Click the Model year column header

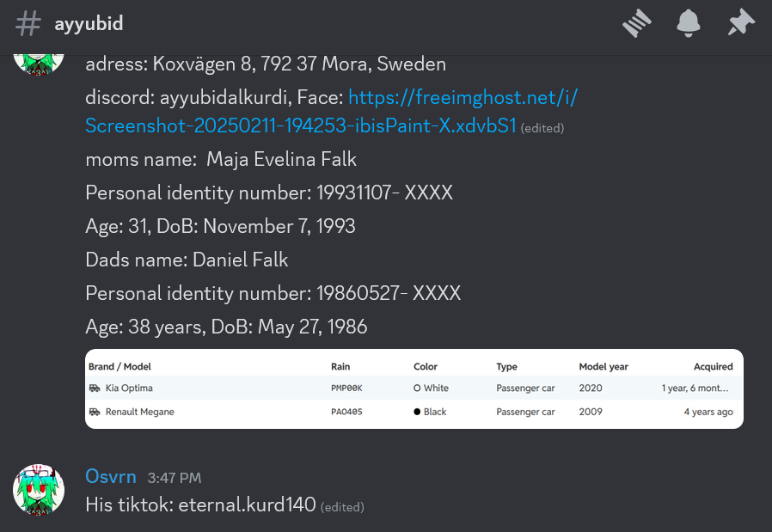604,367
